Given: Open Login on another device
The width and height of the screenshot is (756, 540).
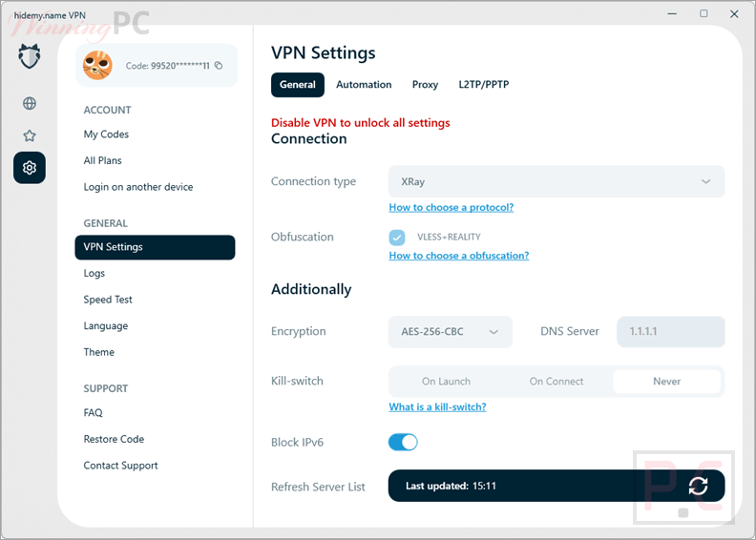Looking at the screenshot, I should click(x=138, y=187).
